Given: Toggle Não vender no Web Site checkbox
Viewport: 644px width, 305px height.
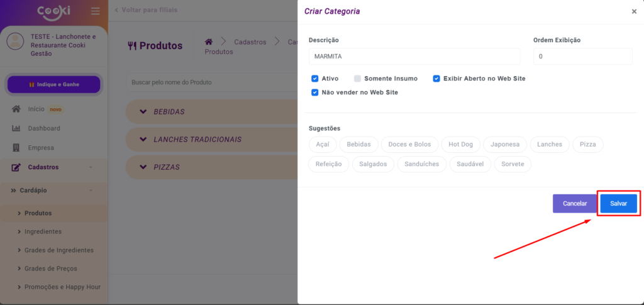Looking at the screenshot, I should click(315, 92).
